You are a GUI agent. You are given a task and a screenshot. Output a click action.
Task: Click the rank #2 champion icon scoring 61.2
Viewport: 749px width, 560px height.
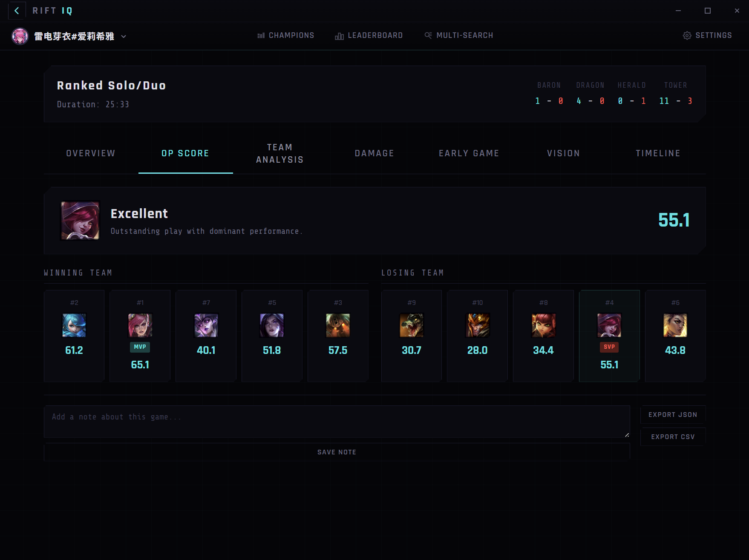[74, 325]
